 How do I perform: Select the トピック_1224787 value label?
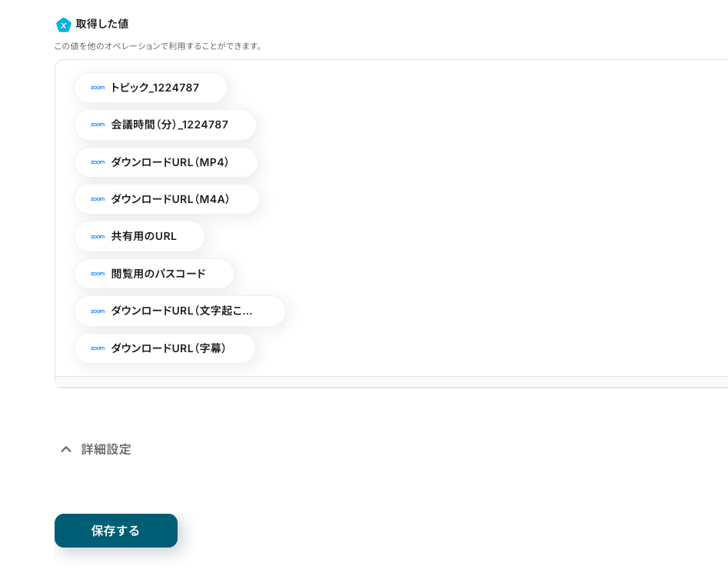pyautogui.click(x=155, y=88)
